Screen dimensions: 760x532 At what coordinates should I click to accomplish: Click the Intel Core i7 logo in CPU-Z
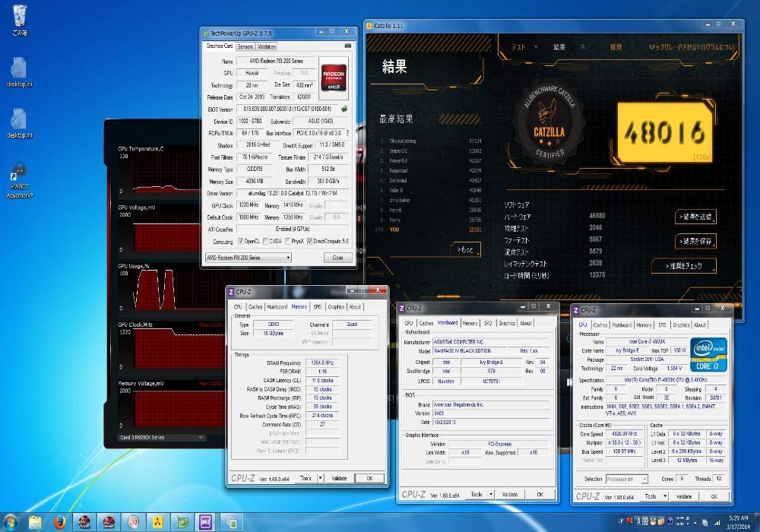(708, 355)
